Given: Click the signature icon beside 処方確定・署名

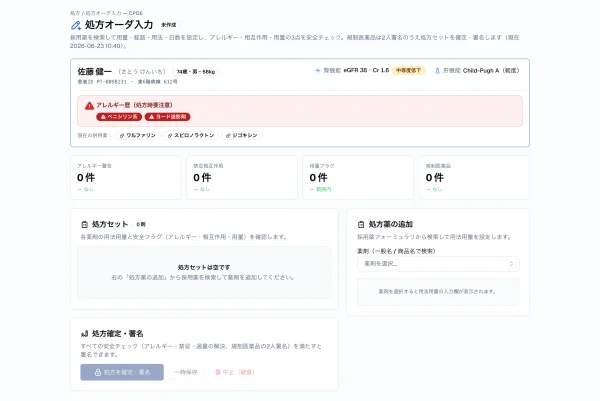Looking at the screenshot, I should pos(85,334).
